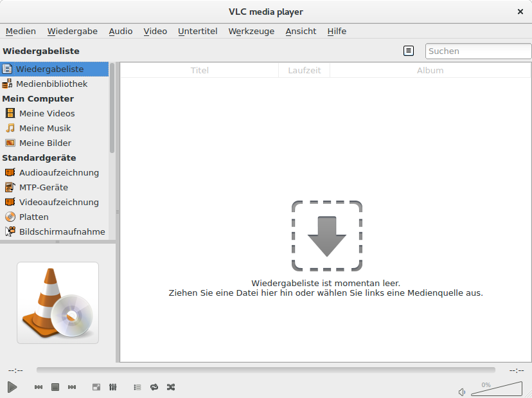This screenshot has width=532, height=398.
Task: Click the elapsed time label at left
Action: (15, 370)
